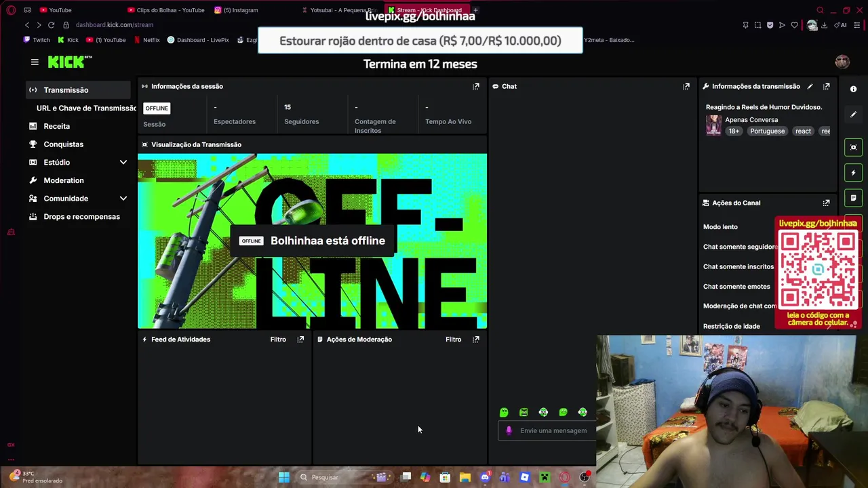868x488 pixels.
Task: Open the Kick bookmark
Action: pos(68,40)
